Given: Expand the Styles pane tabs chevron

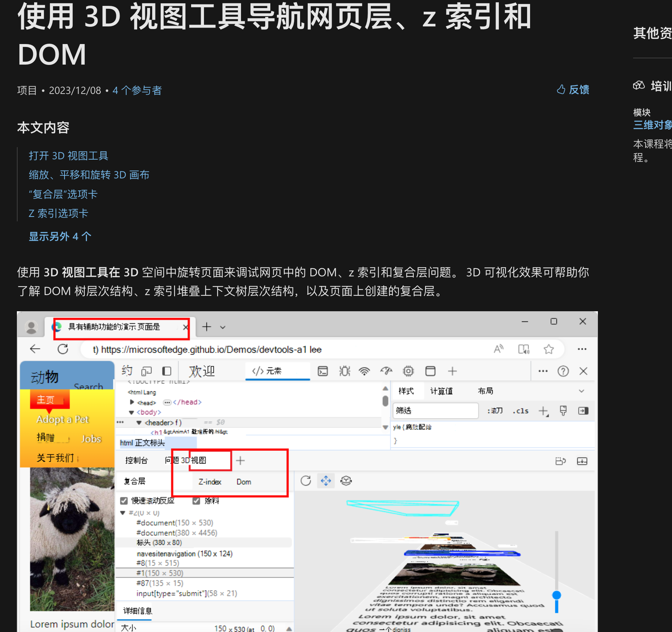Looking at the screenshot, I should [581, 391].
